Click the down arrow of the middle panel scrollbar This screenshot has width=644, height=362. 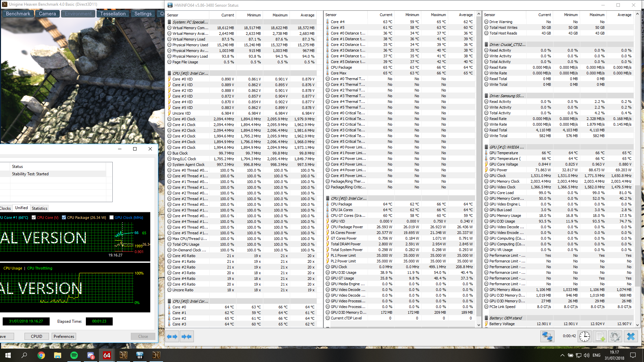479,325
